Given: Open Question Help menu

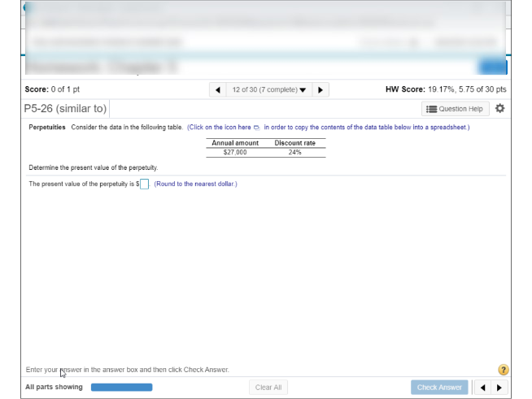Looking at the screenshot, I should [456, 109].
